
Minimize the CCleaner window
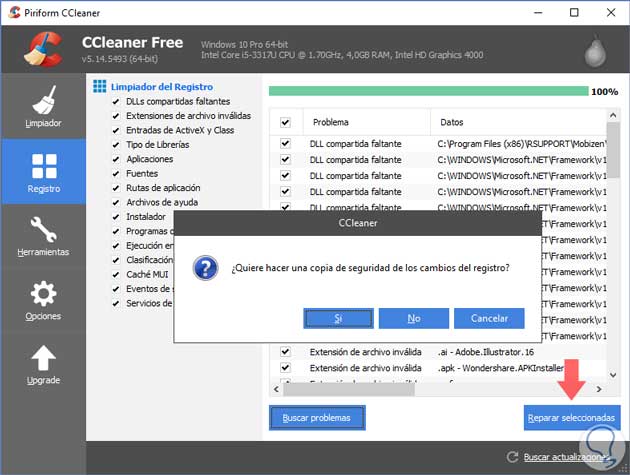coord(538,12)
